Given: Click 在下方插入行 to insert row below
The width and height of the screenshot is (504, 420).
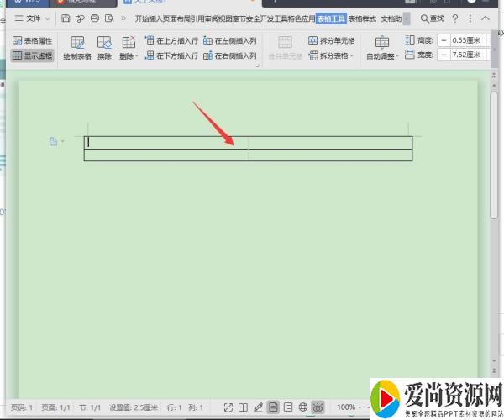Looking at the screenshot, I should tap(171, 55).
